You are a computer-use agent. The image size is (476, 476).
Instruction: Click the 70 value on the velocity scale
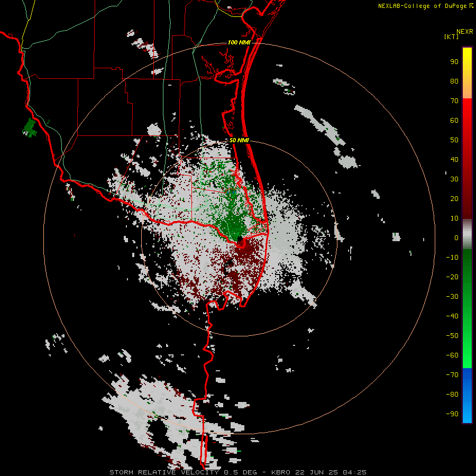[x=454, y=101]
